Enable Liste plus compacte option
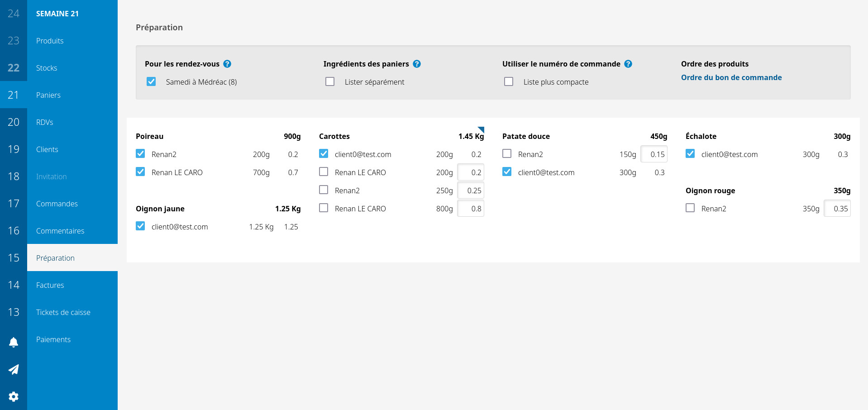The image size is (868, 410). (x=509, y=81)
